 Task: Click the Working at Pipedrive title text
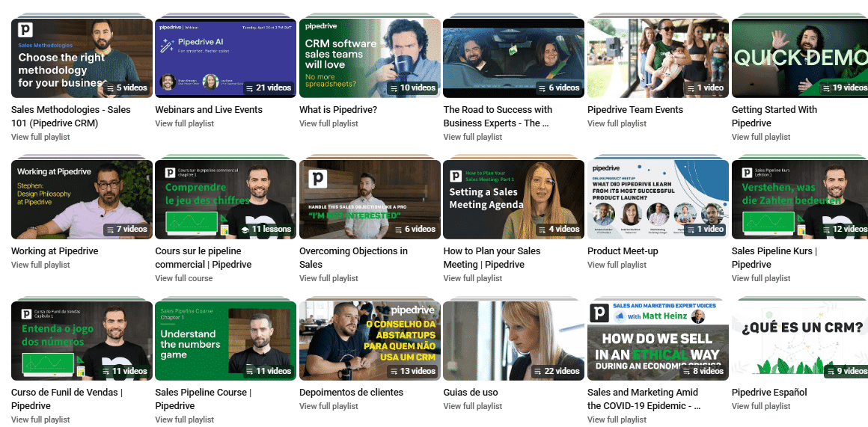55,251
